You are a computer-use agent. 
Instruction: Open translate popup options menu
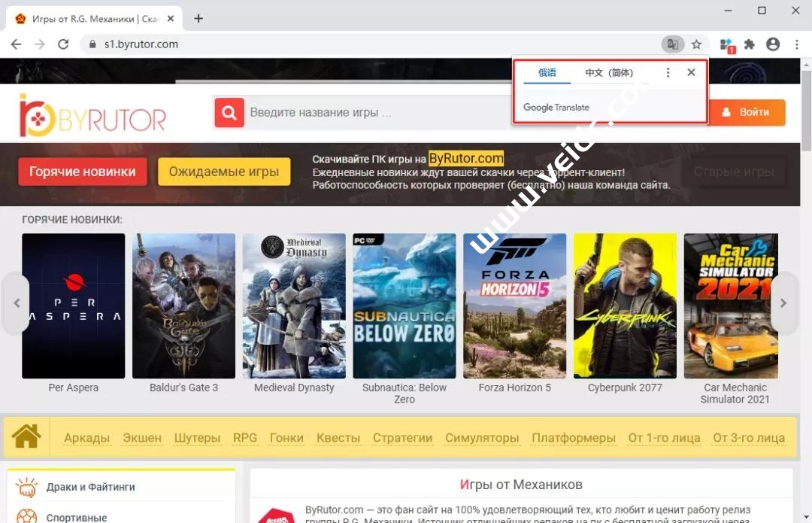click(668, 72)
